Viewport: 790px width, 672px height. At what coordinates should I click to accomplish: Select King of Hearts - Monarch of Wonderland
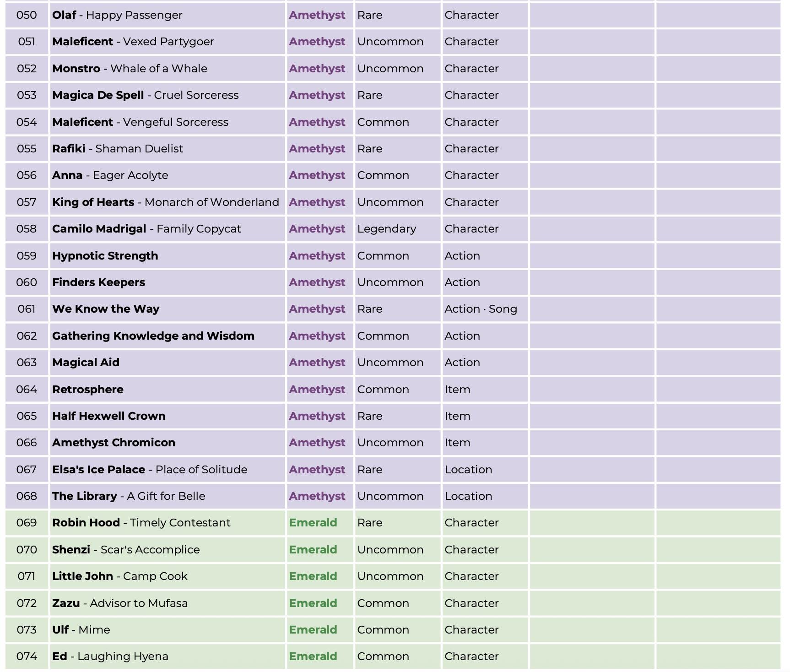point(166,202)
